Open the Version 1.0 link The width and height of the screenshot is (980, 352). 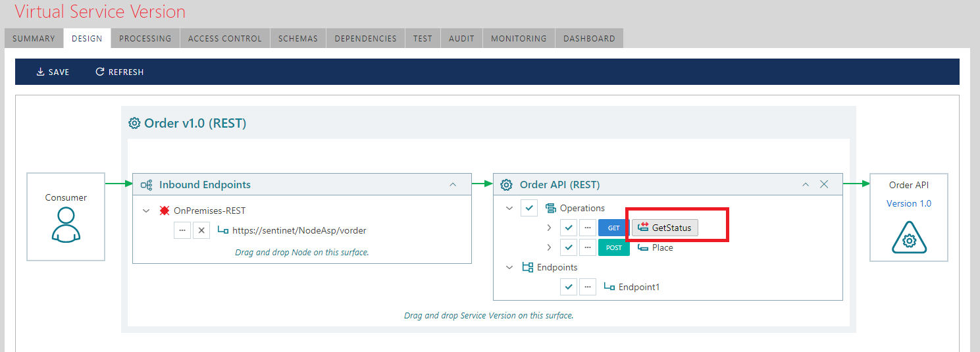pos(908,203)
